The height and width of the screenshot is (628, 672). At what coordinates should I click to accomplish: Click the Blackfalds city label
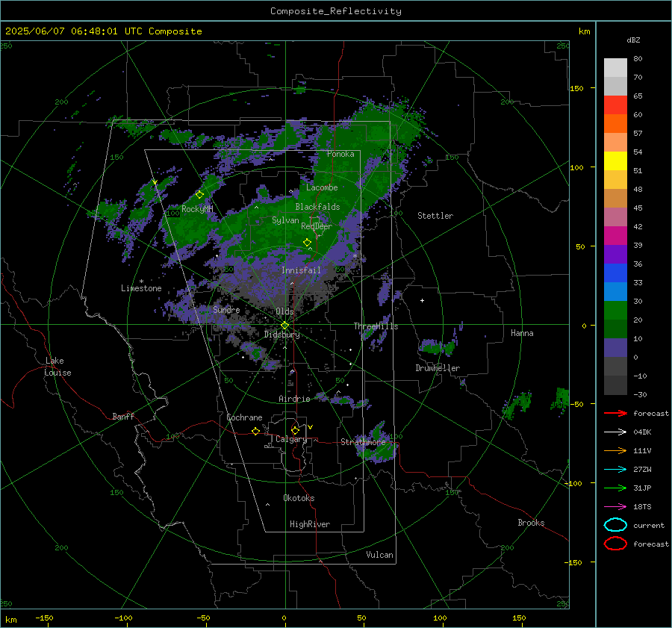click(x=317, y=207)
